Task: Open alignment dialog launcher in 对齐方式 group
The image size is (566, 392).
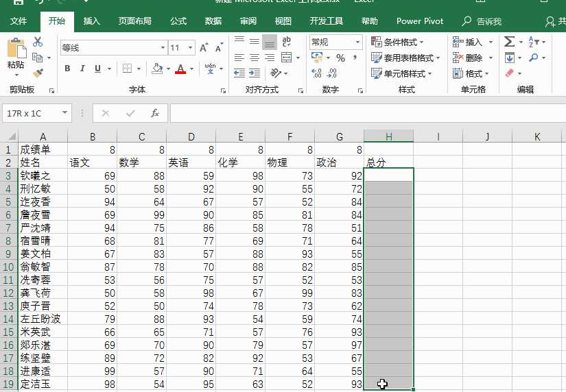Action: (300, 91)
